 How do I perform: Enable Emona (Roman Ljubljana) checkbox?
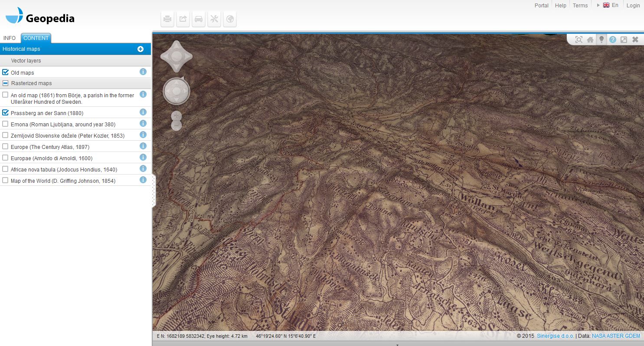pos(5,124)
